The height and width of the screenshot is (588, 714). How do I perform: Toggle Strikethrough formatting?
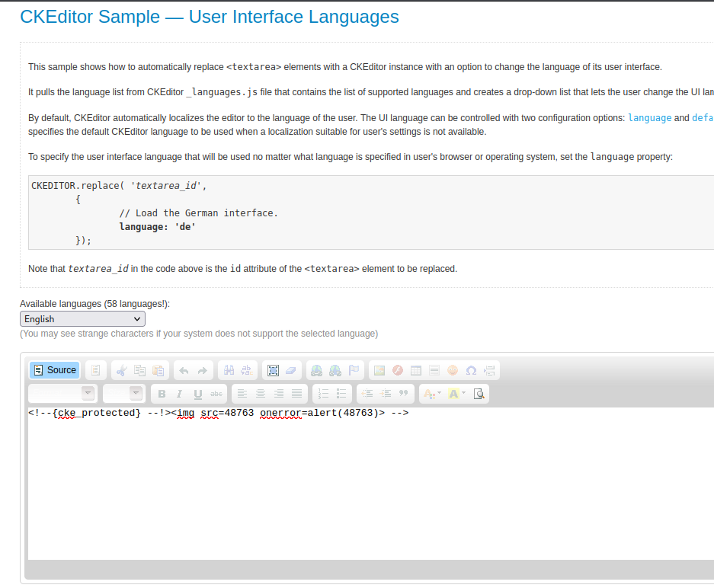[x=216, y=394]
